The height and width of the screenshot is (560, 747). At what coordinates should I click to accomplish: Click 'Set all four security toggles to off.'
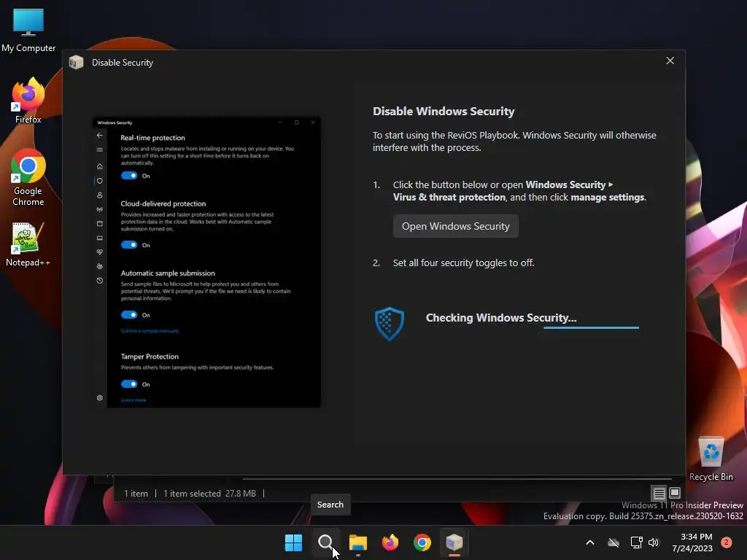(x=463, y=262)
